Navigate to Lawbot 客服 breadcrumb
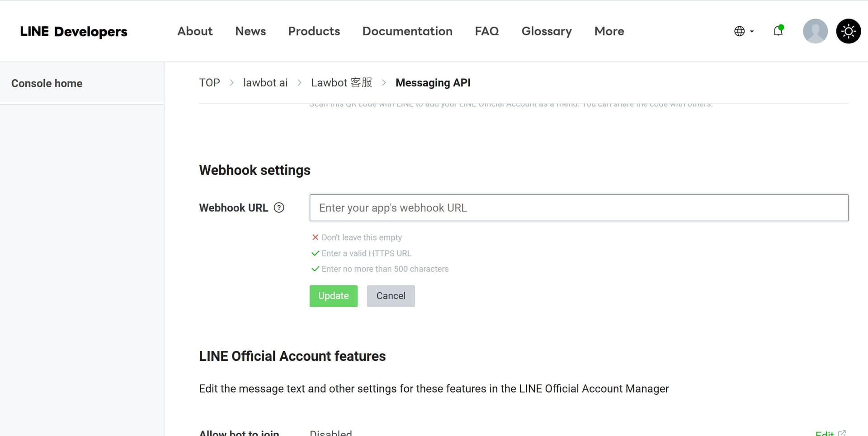868x436 pixels. click(x=341, y=83)
